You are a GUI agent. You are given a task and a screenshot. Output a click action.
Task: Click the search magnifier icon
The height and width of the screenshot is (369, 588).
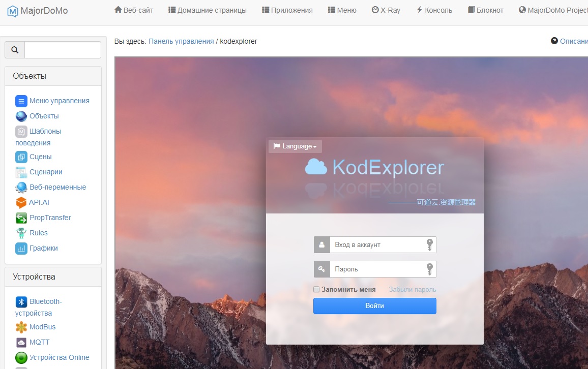click(x=15, y=50)
